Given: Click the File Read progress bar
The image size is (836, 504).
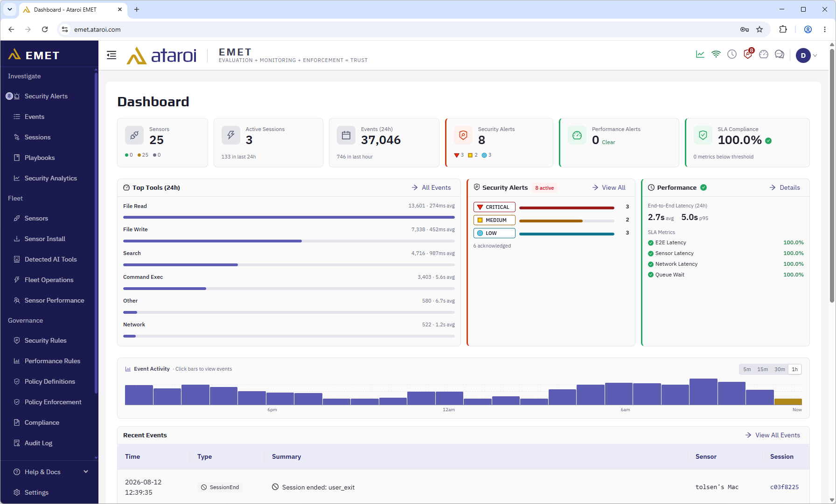Looking at the screenshot, I should point(289,217).
